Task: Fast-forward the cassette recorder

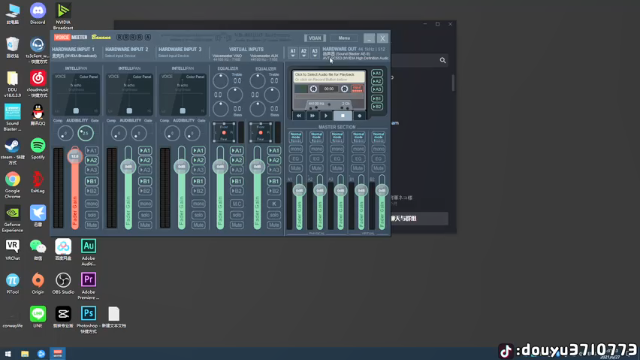Action: coord(313,116)
